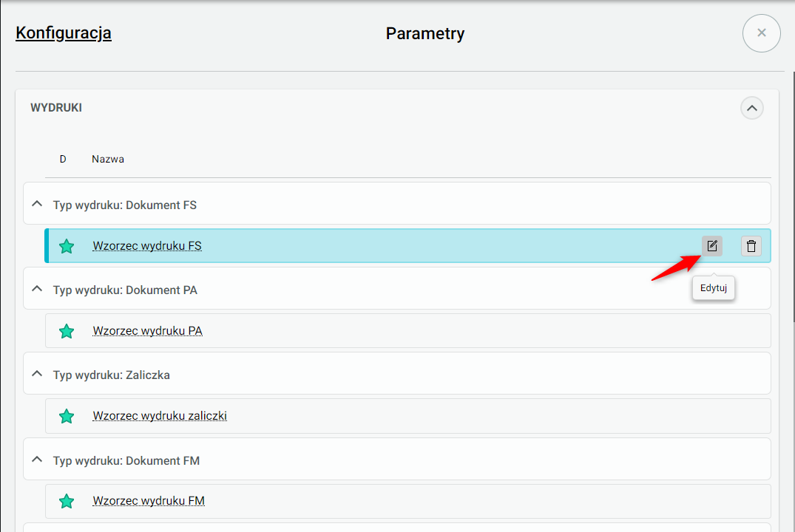Click the star next to Wzorzec wydruku zaliczki
Image resolution: width=795 pixels, height=532 pixels.
click(x=67, y=416)
